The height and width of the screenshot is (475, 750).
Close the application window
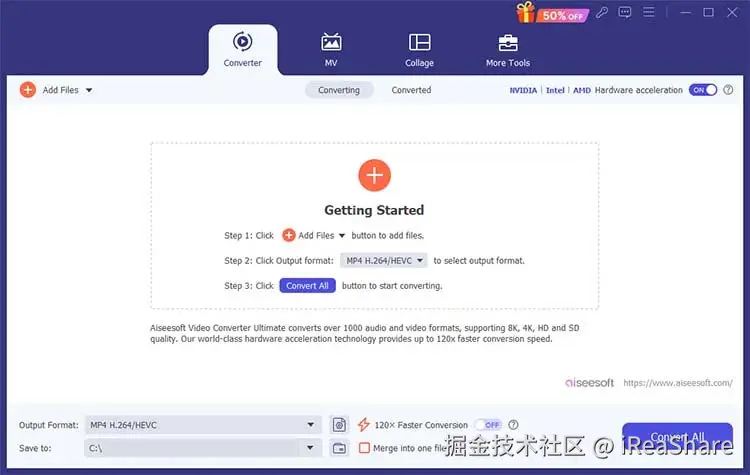click(732, 12)
